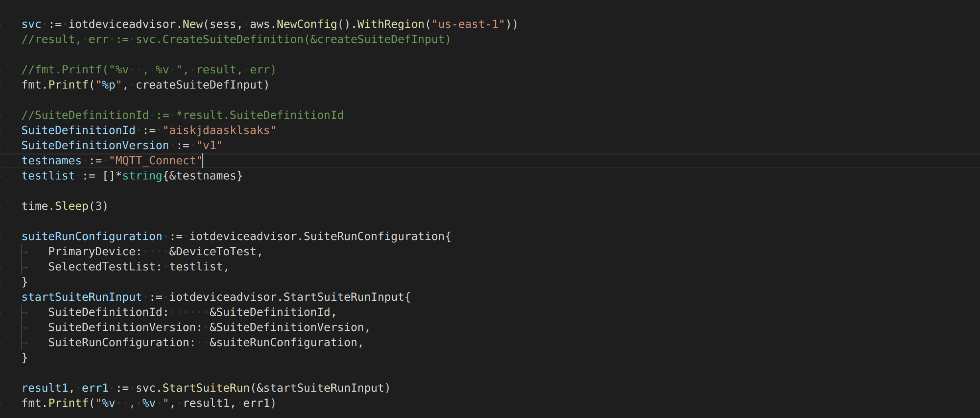Click the &SuiteDefinitionVersion value in struct

[x=287, y=327]
